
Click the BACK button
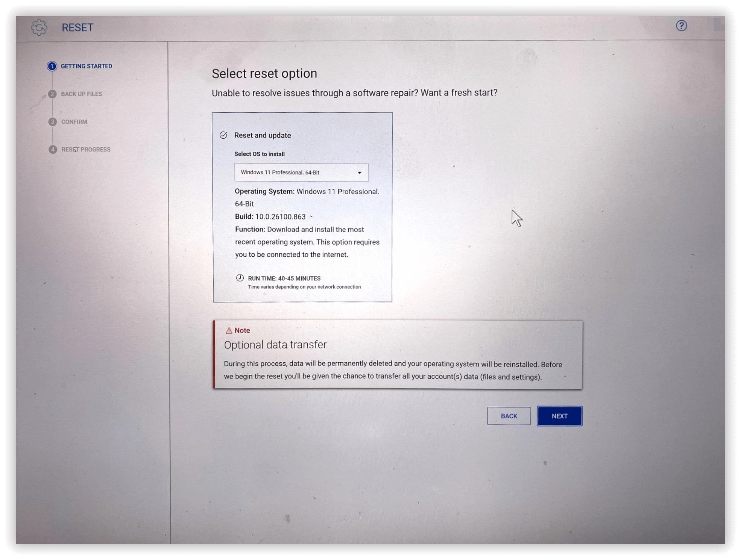[509, 416]
